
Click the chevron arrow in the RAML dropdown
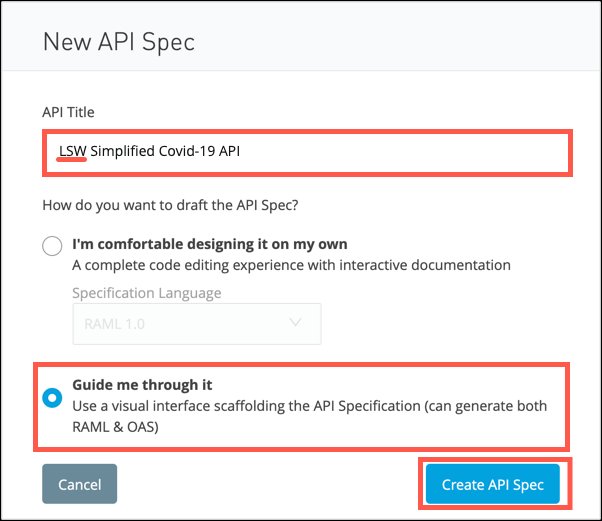point(295,323)
